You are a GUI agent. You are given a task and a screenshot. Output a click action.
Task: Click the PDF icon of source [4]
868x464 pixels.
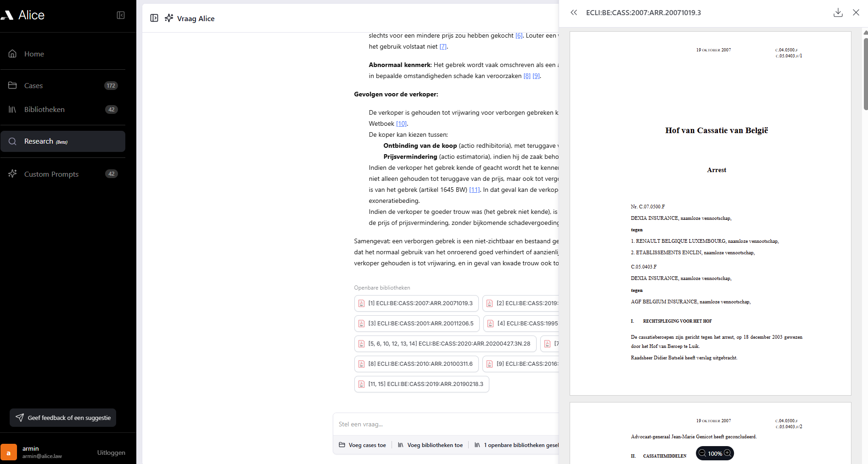[491, 324]
